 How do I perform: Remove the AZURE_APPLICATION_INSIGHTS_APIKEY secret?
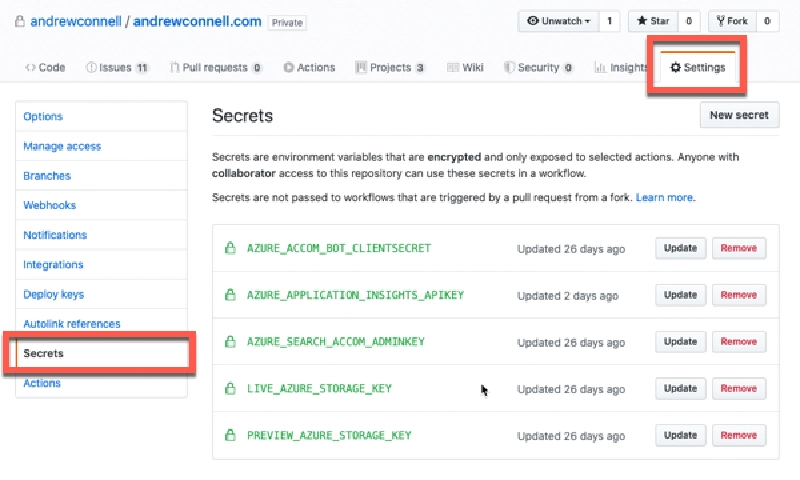pos(739,295)
